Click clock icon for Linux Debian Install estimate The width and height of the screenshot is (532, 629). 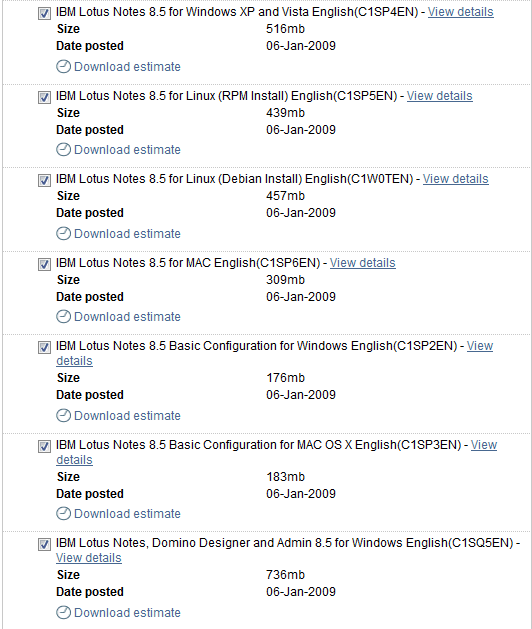63,233
